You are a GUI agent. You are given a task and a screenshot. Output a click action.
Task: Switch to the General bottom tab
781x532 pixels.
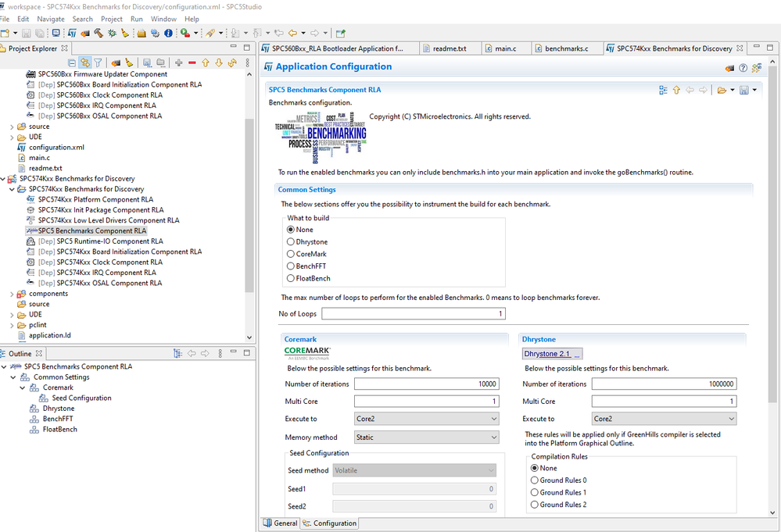point(281,523)
